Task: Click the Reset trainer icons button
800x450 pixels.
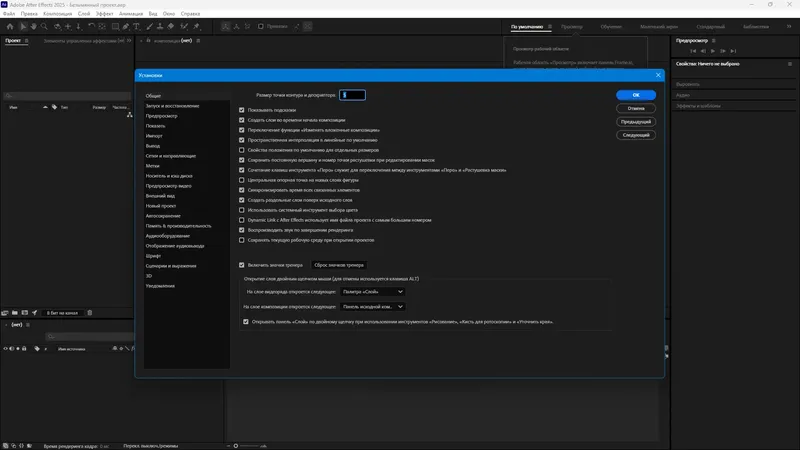Action: (339, 265)
